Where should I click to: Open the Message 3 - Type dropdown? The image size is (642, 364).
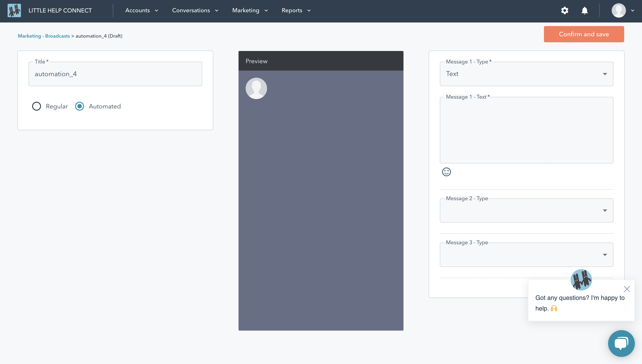[x=526, y=255]
